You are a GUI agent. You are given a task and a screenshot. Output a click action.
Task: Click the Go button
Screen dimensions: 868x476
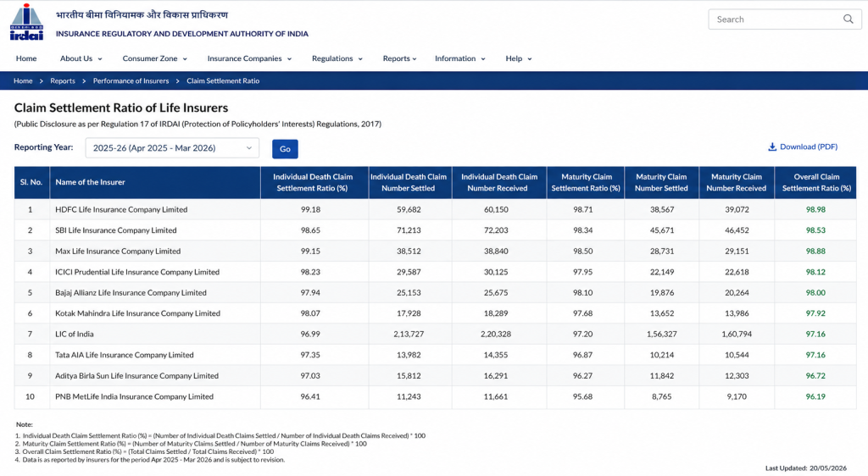click(x=285, y=149)
